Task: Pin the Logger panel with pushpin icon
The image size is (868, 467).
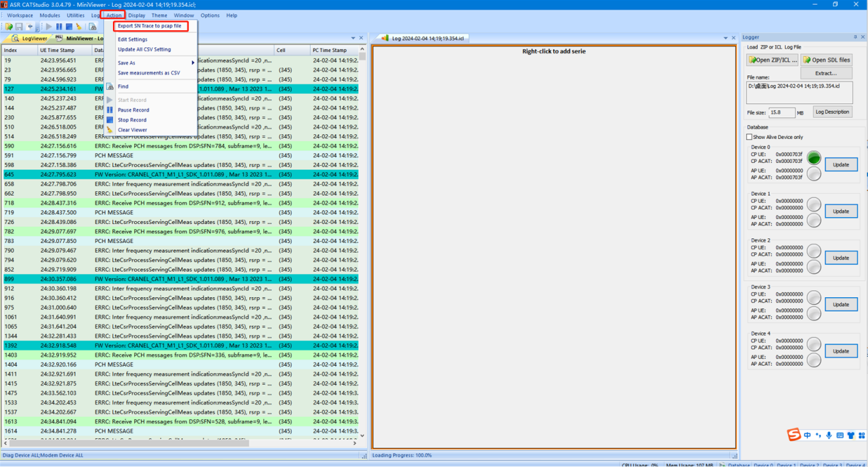Action: (x=855, y=37)
